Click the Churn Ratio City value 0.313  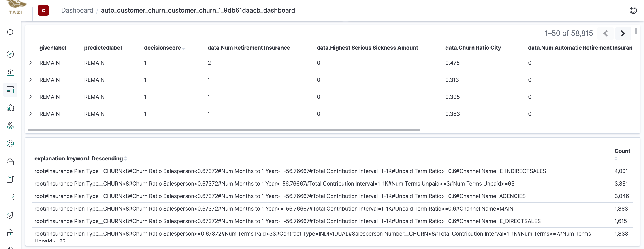[452, 80]
